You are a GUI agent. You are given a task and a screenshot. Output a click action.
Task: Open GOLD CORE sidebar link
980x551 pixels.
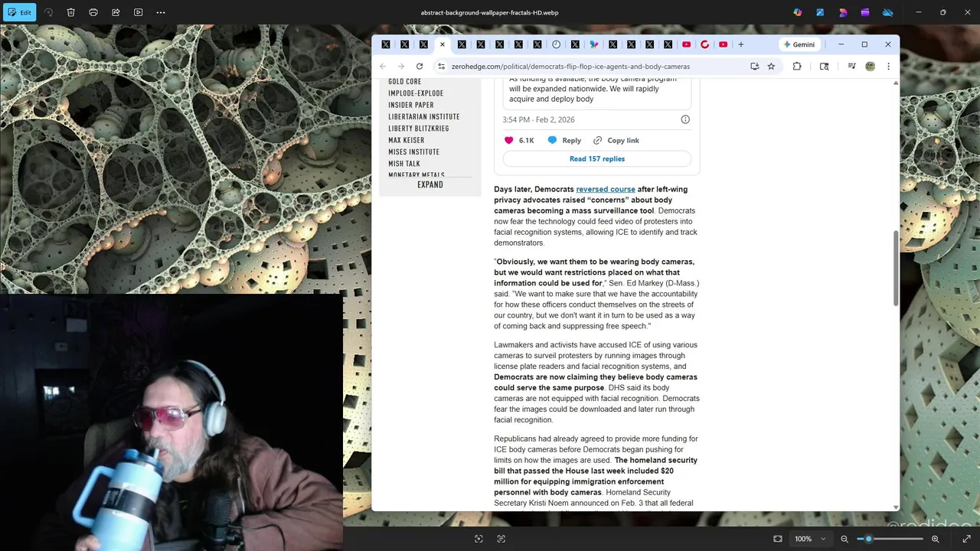(x=404, y=82)
